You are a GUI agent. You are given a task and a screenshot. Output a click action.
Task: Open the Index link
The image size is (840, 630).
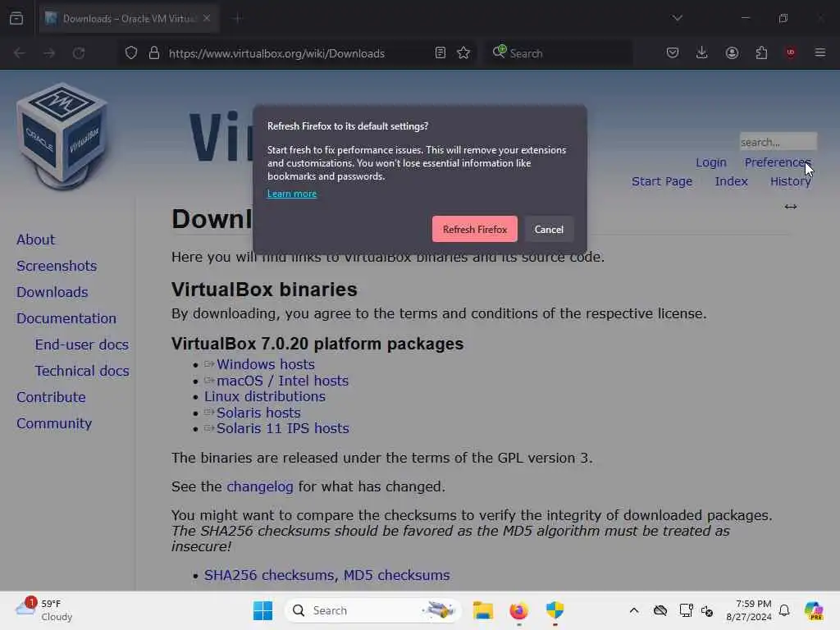(x=731, y=181)
